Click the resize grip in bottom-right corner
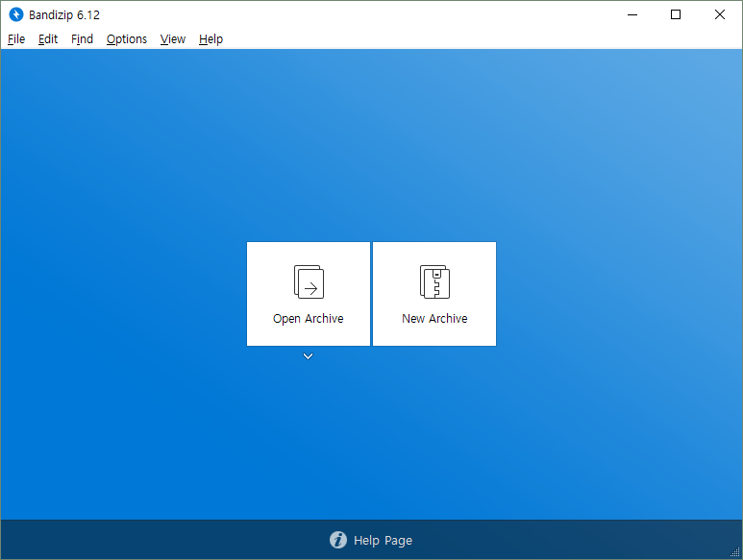This screenshot has width=743, height=560. (736, 553)
